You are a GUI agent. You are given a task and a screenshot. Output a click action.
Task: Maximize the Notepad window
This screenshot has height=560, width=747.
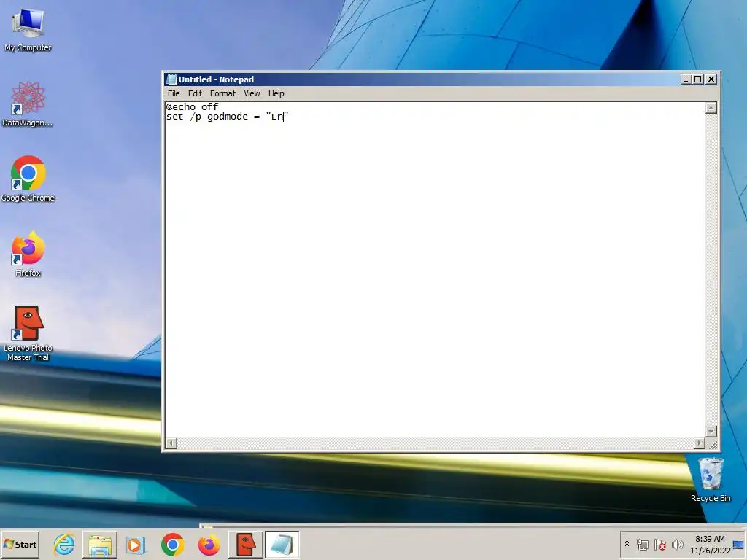click(697, 79)
